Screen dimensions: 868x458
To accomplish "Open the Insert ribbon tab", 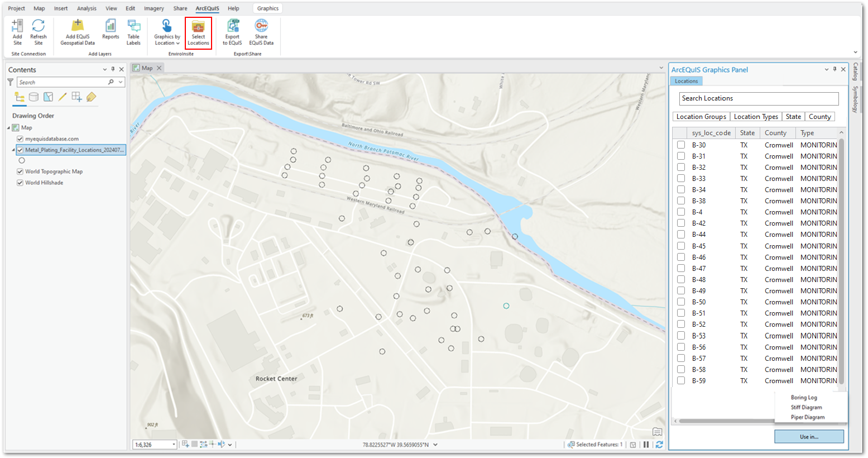I will pos(61,8).
